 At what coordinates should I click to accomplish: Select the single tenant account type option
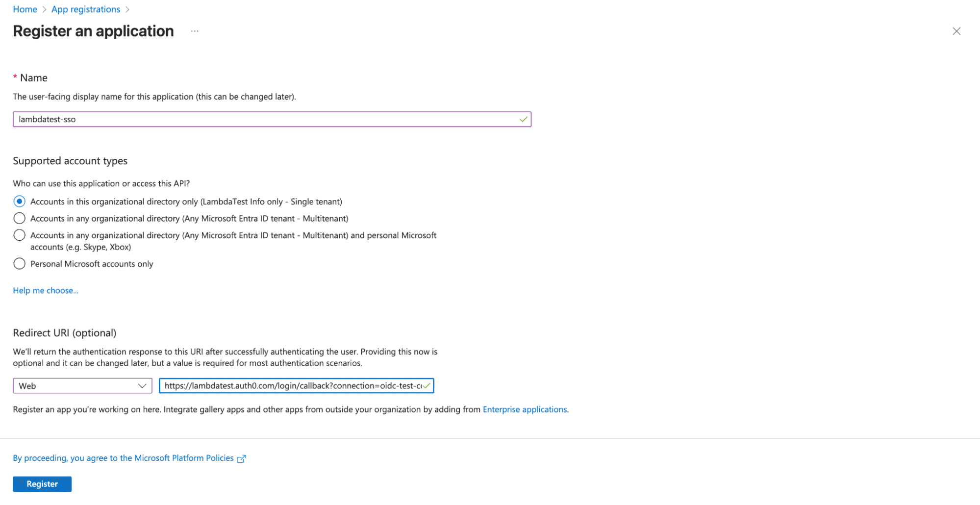click(19, 201)
